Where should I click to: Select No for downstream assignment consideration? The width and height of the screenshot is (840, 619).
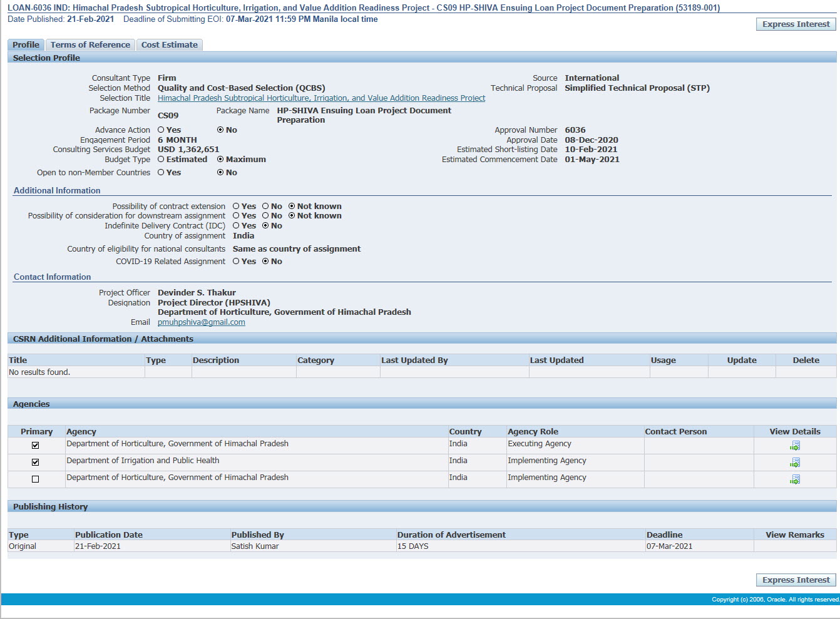[x=265, y=215]
